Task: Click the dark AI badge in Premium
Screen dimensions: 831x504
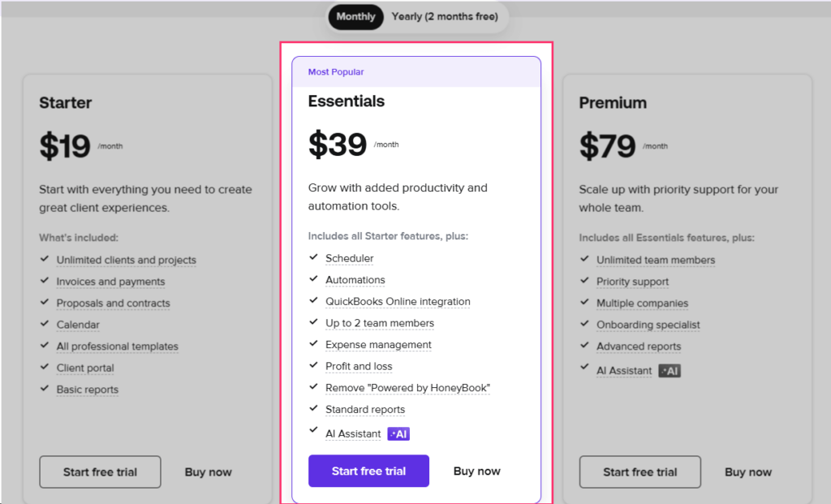Action: click(x=670, y=371)
